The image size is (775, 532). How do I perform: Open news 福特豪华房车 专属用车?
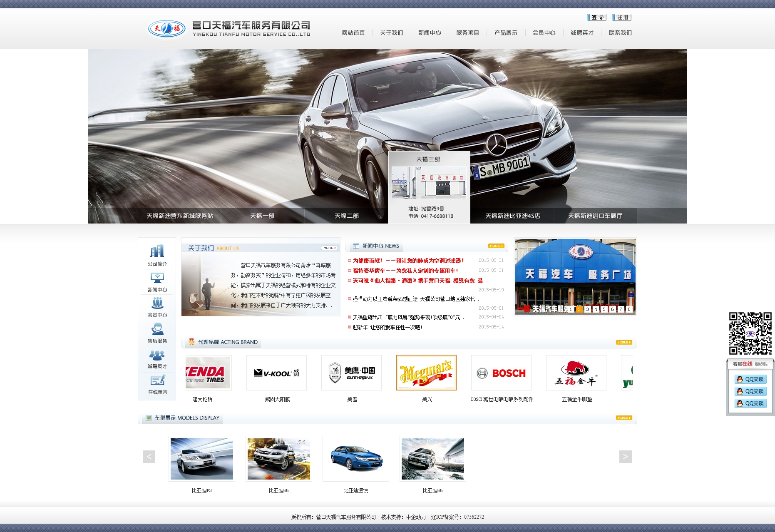click(x=405, y=271)
